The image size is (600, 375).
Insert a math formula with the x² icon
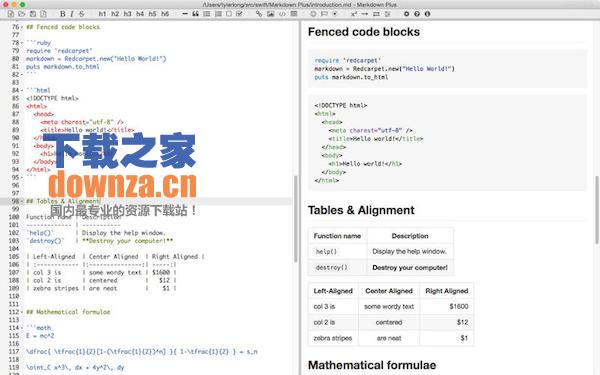coord(354,14)
